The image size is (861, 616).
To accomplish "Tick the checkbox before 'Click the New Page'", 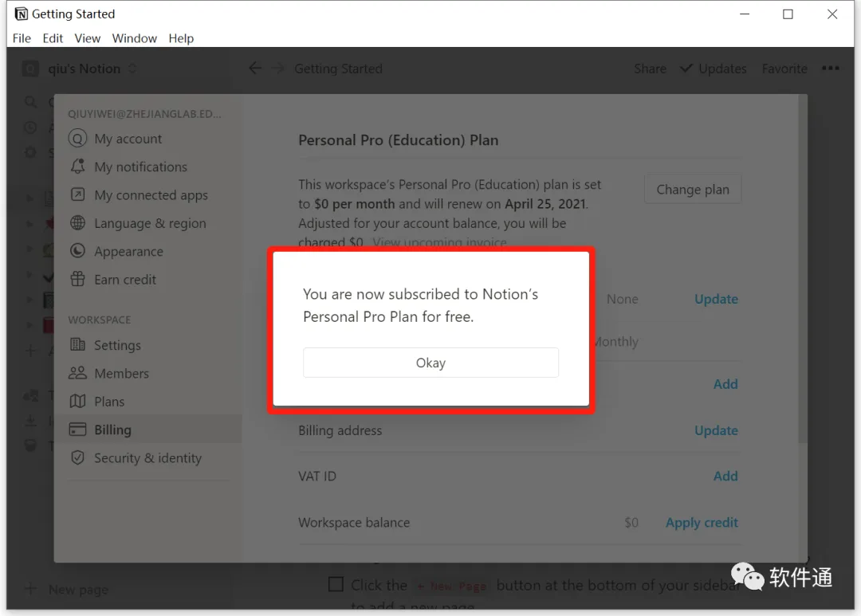I will (x=336, y=583).
